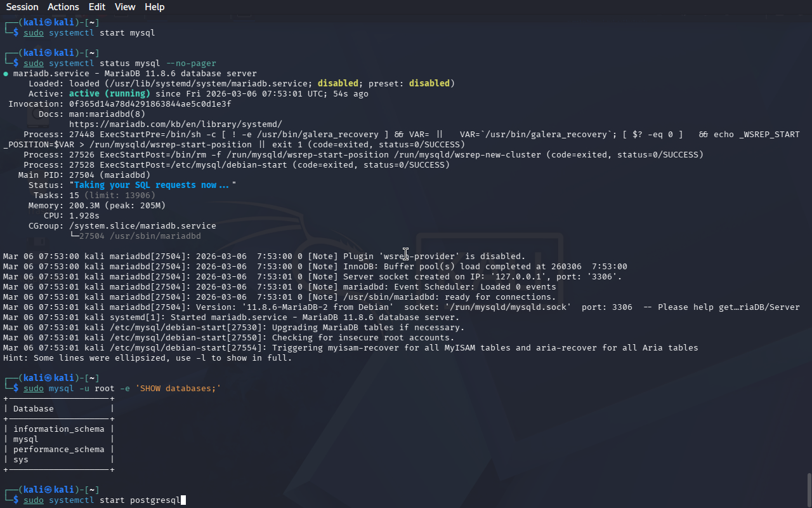Click the 'SHOW databases;' query string
812x508 pixels.
pyautogui.click(x=178, y=389)
